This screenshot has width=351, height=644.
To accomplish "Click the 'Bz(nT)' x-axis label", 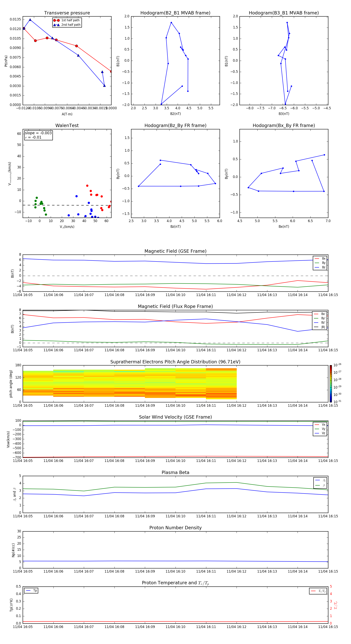I will coord(175,227).
